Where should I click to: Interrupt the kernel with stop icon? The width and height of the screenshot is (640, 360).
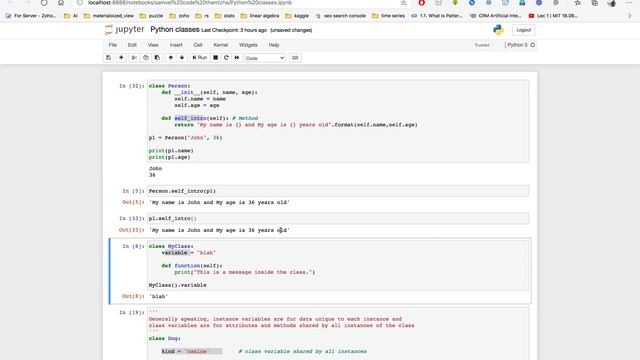click(216, 58)
